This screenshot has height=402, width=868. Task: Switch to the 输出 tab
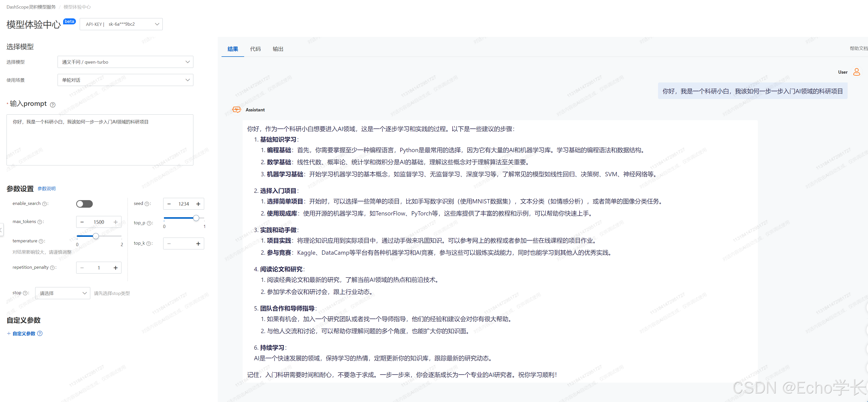(278, 49)
